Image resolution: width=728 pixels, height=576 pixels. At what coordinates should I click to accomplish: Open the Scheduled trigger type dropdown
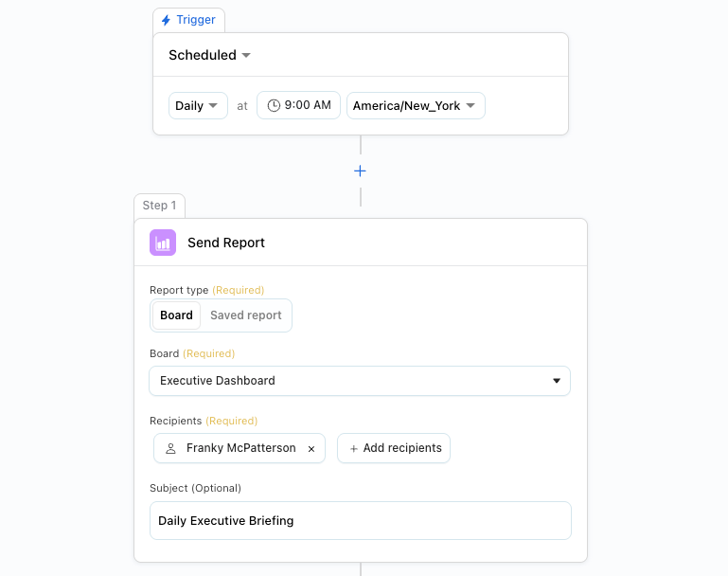(x=209, y=55)
